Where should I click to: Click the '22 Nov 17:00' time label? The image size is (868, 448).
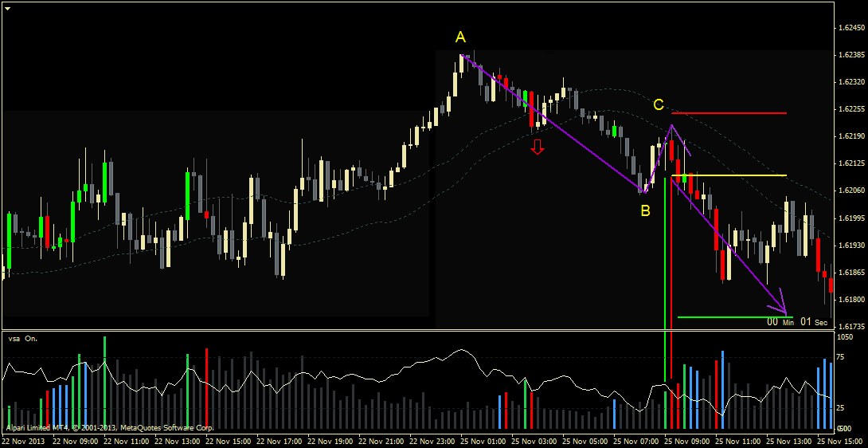click(x=280, y=442)
